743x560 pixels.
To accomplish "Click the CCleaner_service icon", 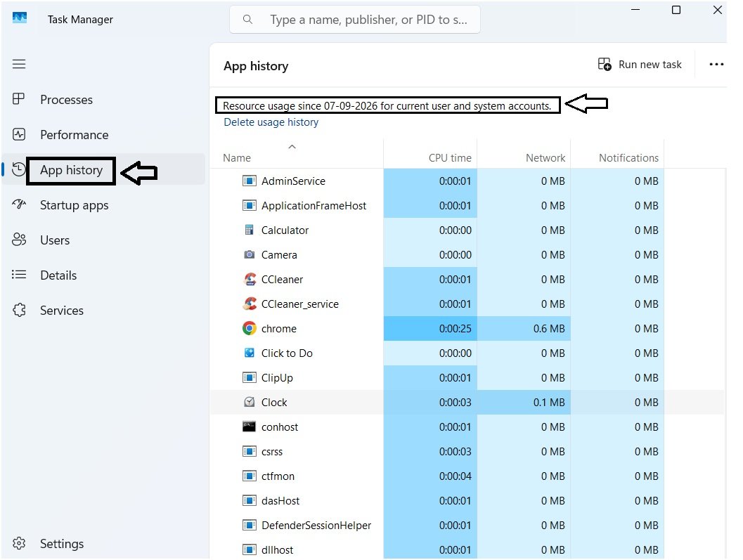I will click(250, 304).
